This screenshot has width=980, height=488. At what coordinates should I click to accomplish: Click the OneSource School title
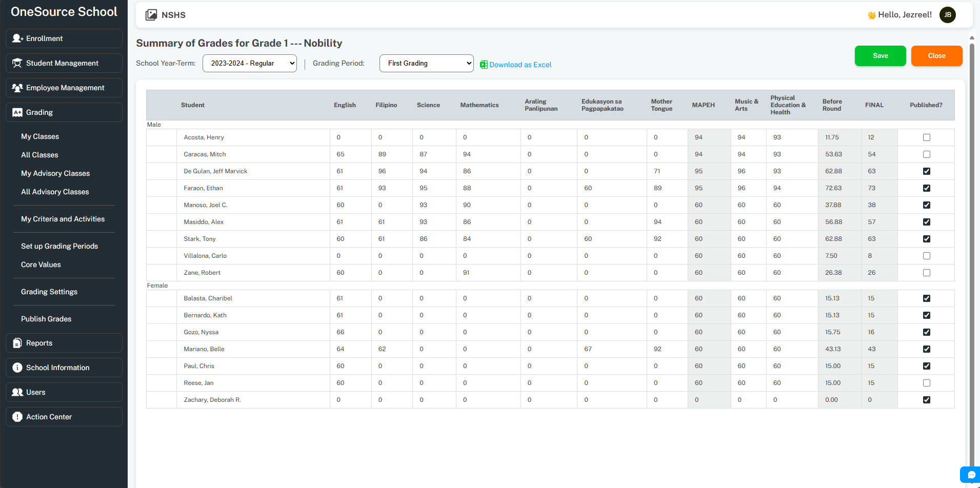(64, 12)
